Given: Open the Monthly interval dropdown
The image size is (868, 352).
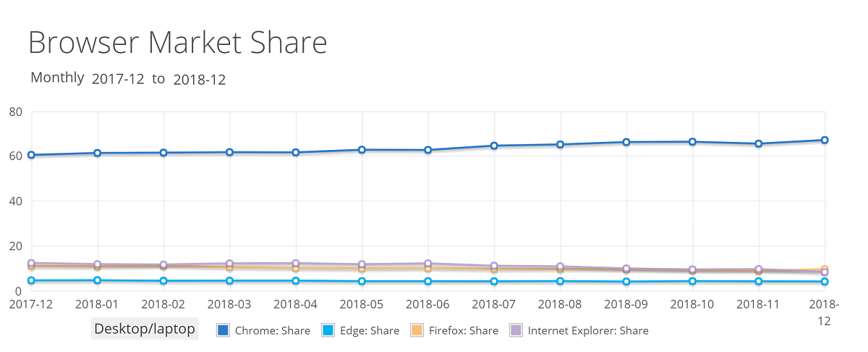Looking at the screenshot, I should (57, 77).
